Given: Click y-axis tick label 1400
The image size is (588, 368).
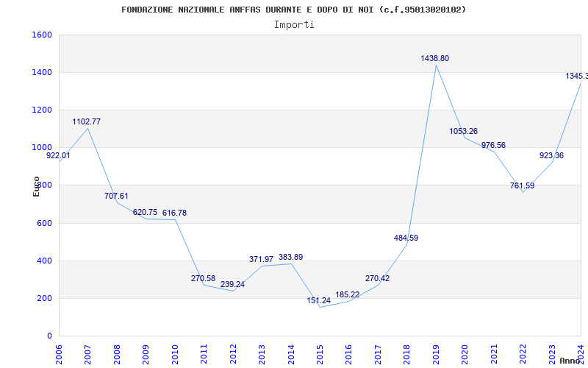Looking at the screenshot, I should 42,72.
